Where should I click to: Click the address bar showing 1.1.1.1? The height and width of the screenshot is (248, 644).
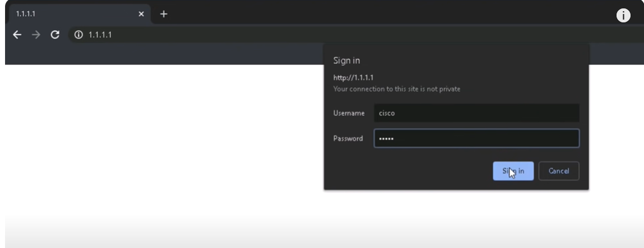(224, 35)
